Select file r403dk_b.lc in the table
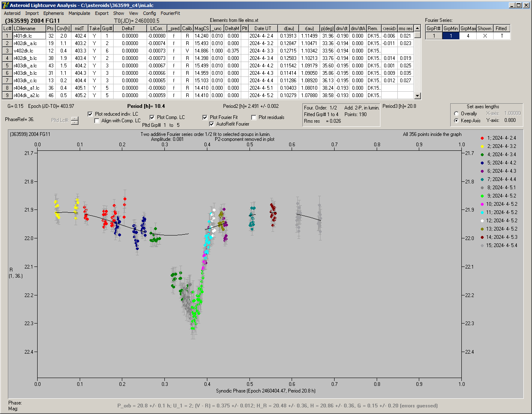Image resolution: width=532 pixels, height=414 pixels. pyautogui.click(x=29, y=73)
